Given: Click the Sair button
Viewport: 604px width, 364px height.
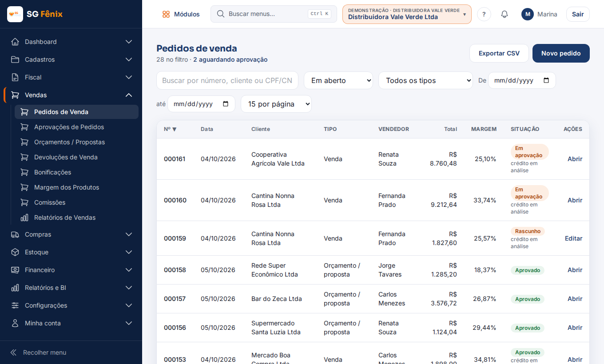Looking at the screenshot, I should [x=578, y=14].
